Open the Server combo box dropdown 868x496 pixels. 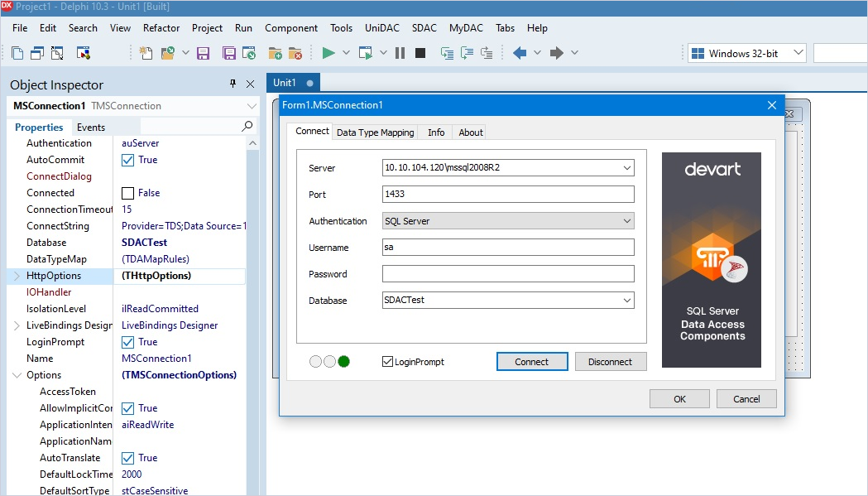click(x=626, y=167)
